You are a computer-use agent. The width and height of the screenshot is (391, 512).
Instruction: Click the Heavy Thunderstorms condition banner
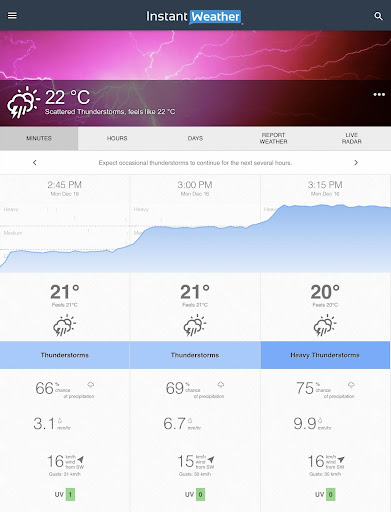tap(325, 355)
